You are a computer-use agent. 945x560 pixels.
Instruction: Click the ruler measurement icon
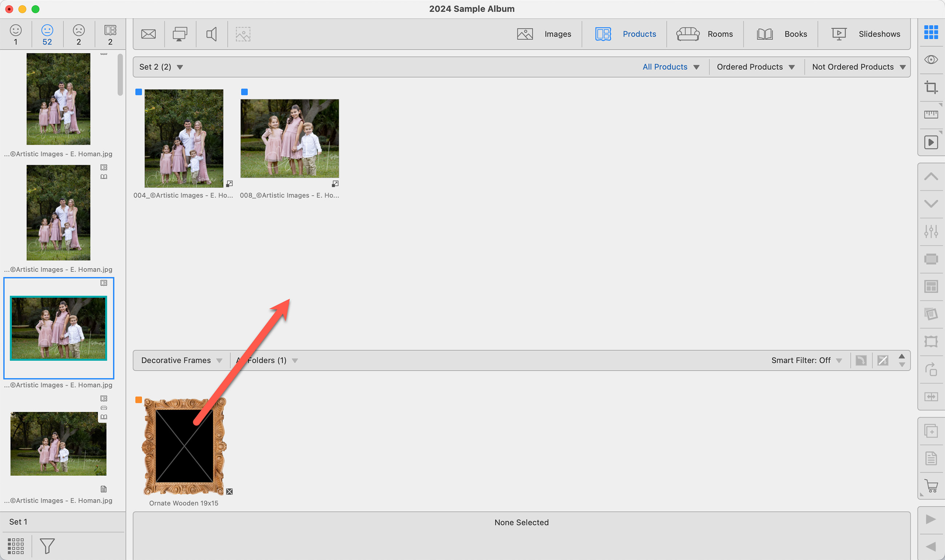point(931,115)
